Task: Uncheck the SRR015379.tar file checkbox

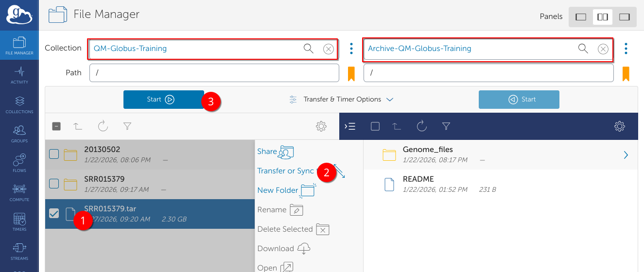Action: [x=54, y=213]
